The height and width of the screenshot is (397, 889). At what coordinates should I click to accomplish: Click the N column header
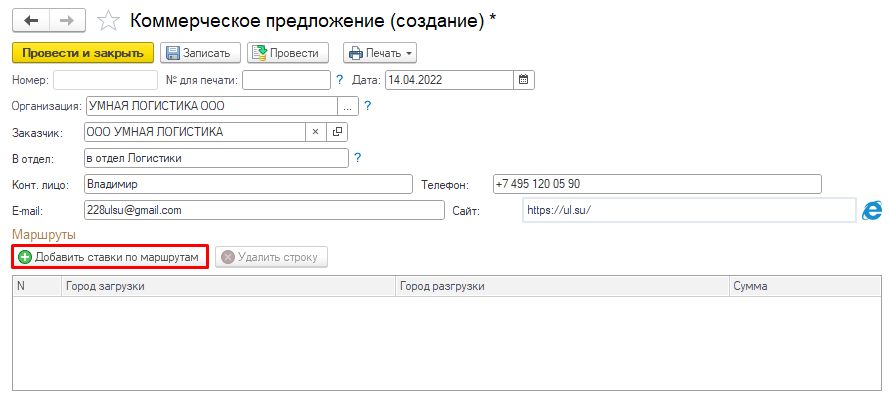click(x=36, y=286)
